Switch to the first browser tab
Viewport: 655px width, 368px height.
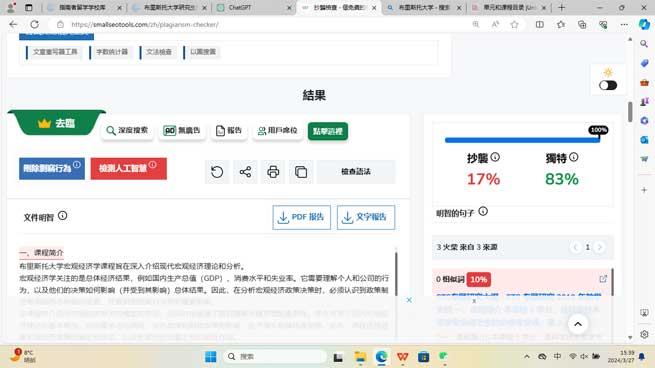84,8
